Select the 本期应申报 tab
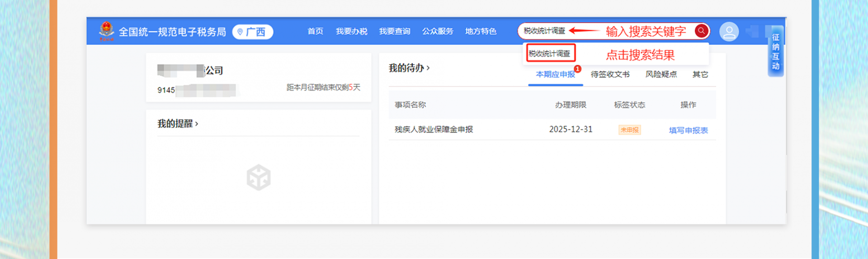Image resolution: width=868 pixels, height=259 pixels. (x=555, y=74)
